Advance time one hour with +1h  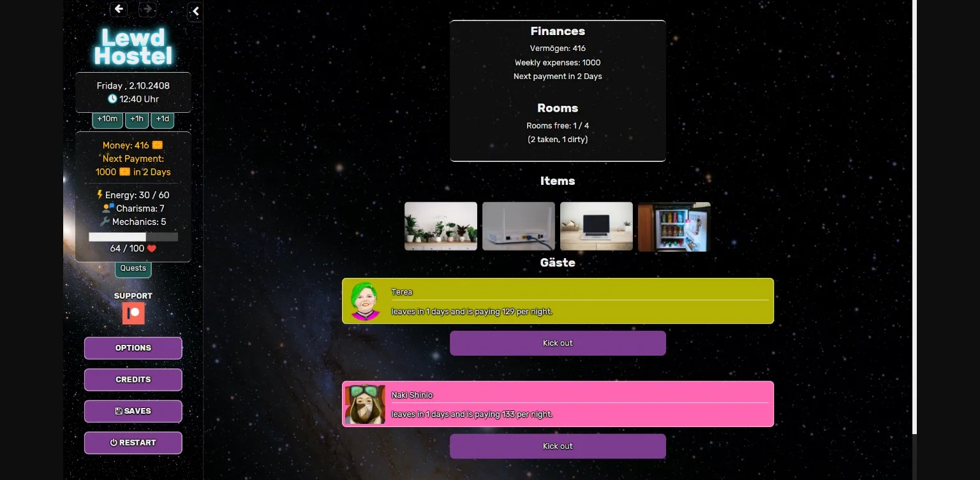tap(137, 119)
